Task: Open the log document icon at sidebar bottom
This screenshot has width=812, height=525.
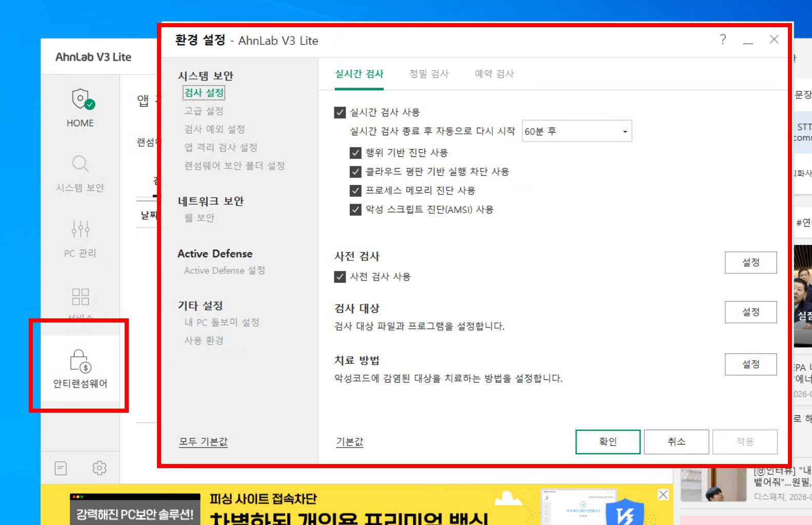Action: coord(61,468)
